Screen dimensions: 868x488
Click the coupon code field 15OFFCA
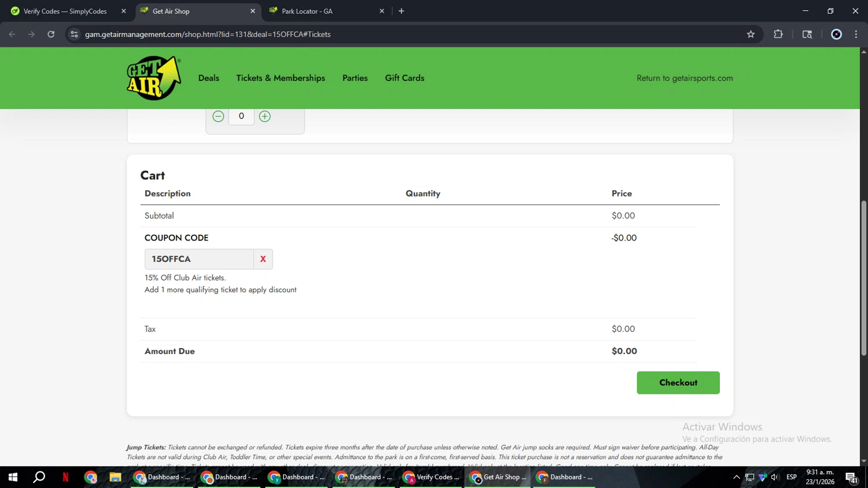point(199,259)
